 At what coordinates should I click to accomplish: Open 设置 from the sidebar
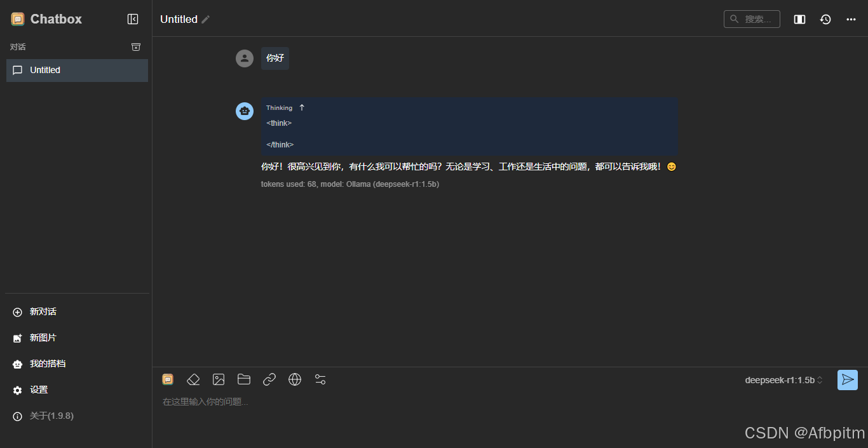coord(39,390)
